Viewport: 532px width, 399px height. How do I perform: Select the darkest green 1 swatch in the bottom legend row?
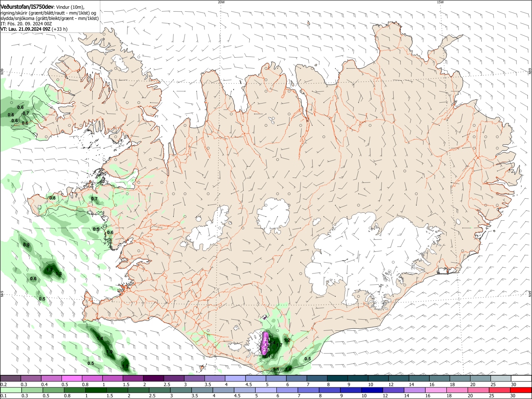[96, 390]
